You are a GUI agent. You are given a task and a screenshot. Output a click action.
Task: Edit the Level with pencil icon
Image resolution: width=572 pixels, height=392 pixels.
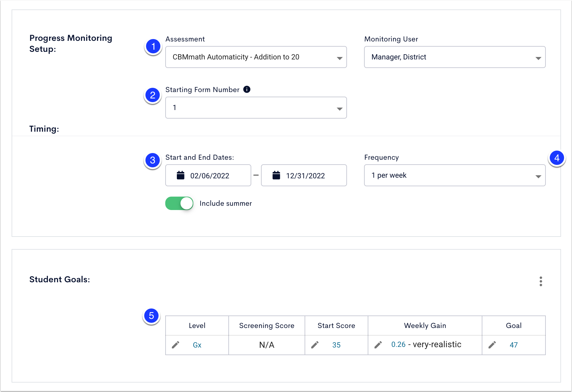click(176, 345)
